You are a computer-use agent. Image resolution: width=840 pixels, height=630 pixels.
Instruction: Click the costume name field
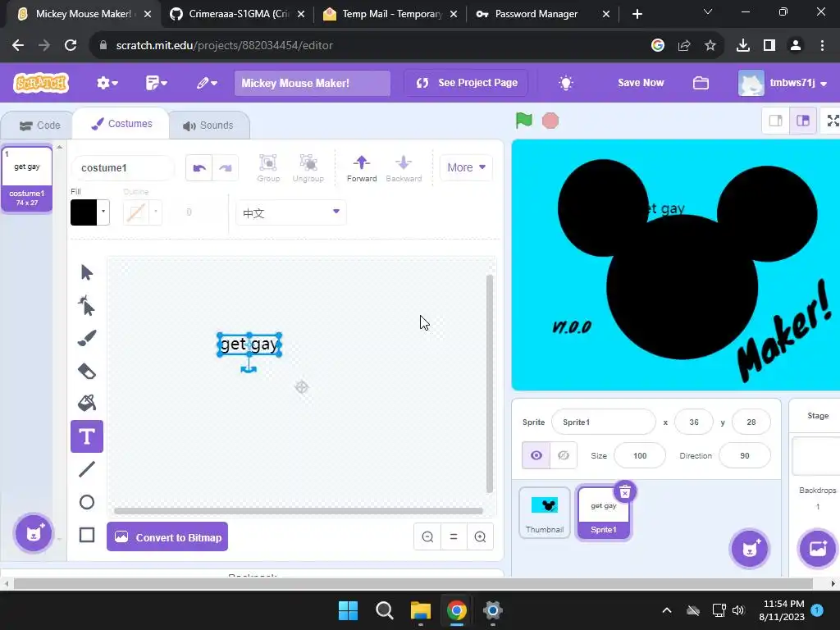point(123,167)
